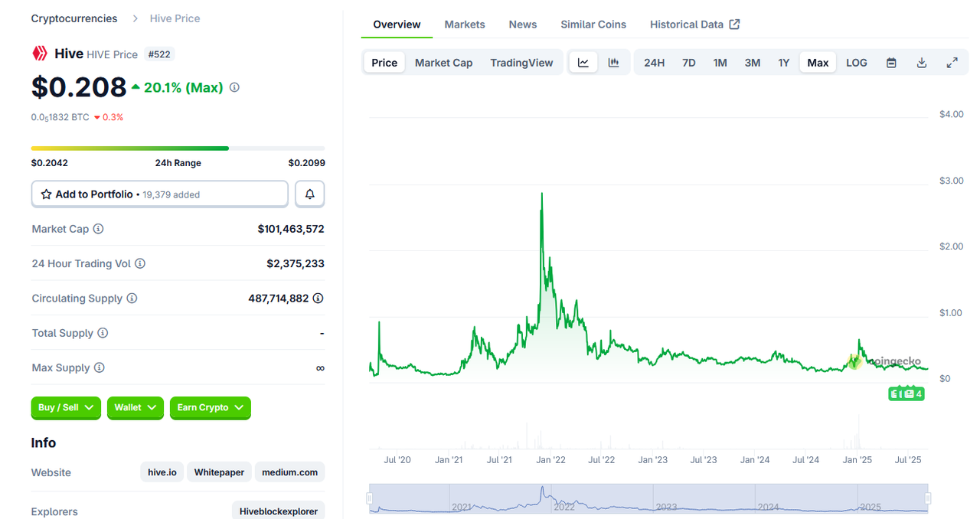
Task: Click Add to Portfolio button
Action: 159,194
